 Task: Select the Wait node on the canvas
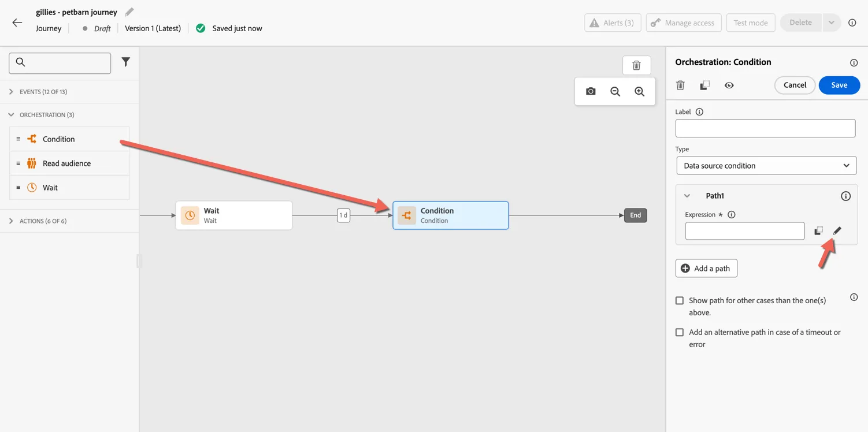(x=234, y=215)
